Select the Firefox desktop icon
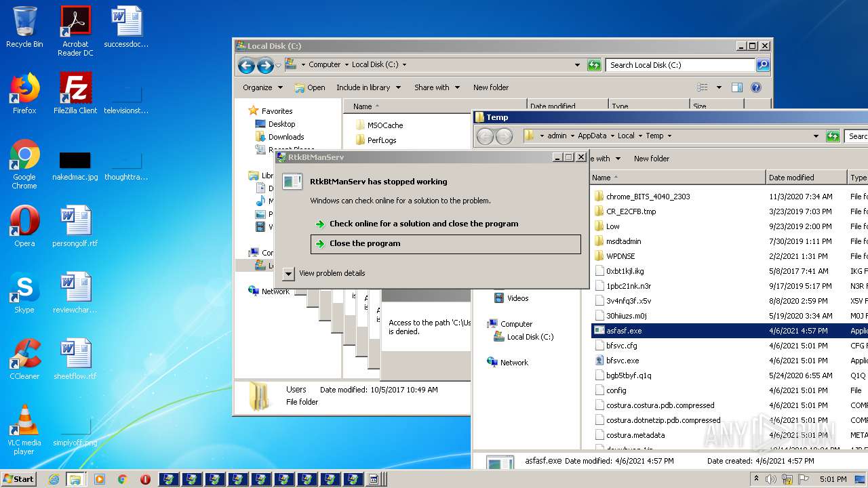Viewport: 868px width, 488px height. click(x=24, y=94)
